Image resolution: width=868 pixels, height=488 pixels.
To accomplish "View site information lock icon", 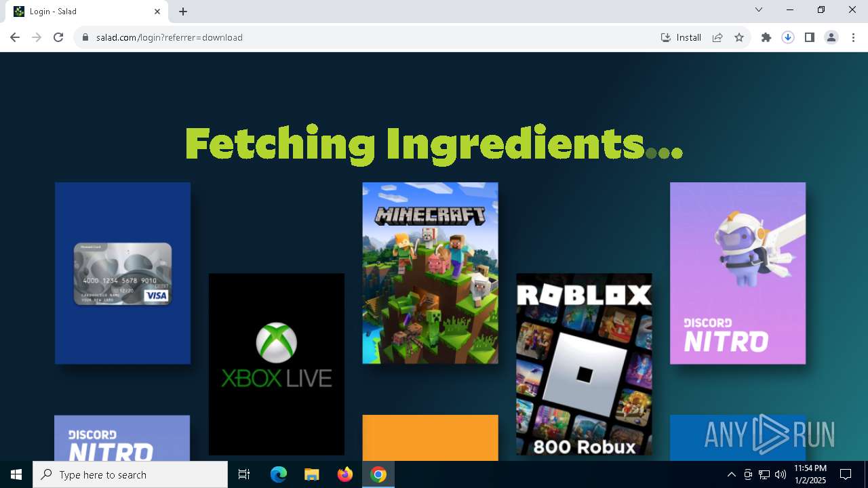I will (x=85, y=37).
